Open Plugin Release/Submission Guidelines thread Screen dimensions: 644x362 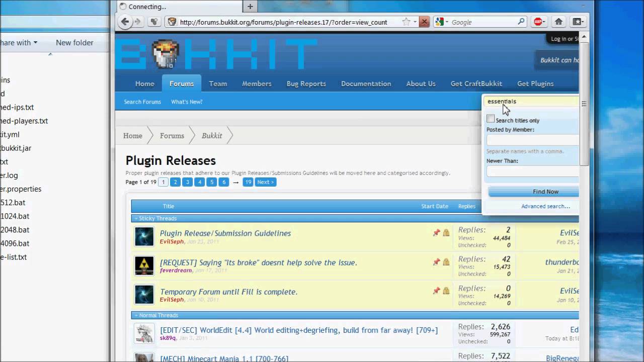click(x=225, y=233)
